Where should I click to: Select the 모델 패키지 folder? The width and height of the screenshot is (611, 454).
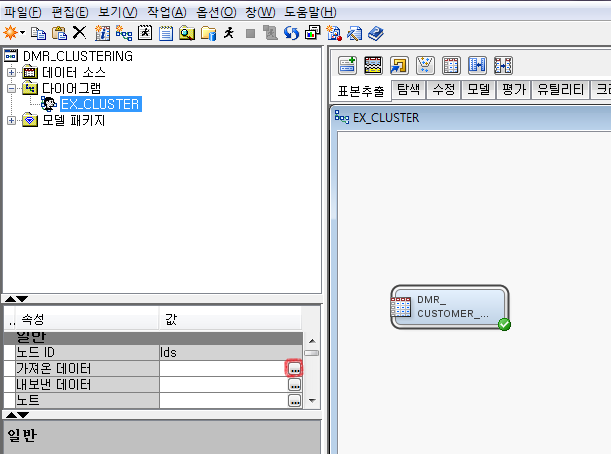point(74,120)
